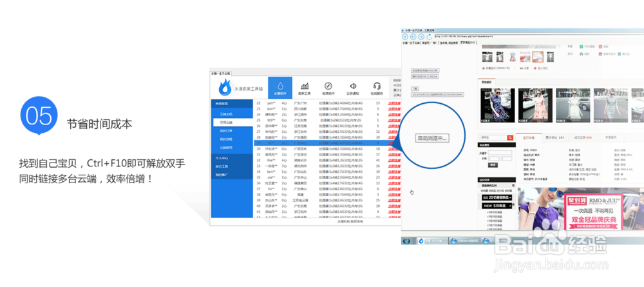Expand S/S 2015春装新品 category
The image size is (644, 287).
497,197
